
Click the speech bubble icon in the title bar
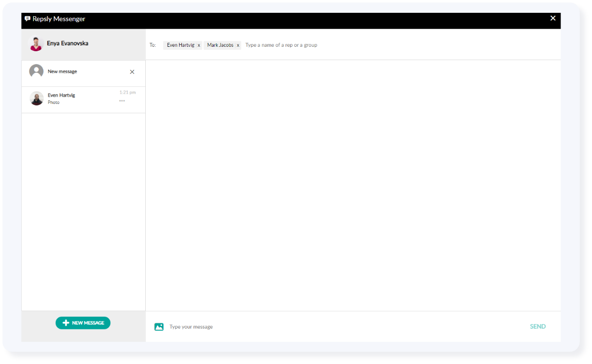pos(27,19)
